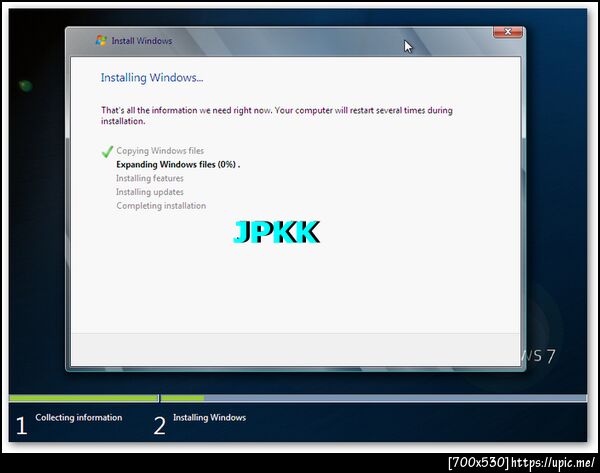Click the restart several times information paragraph
This screenshot has width=600, height=473.
coord(277,116)
